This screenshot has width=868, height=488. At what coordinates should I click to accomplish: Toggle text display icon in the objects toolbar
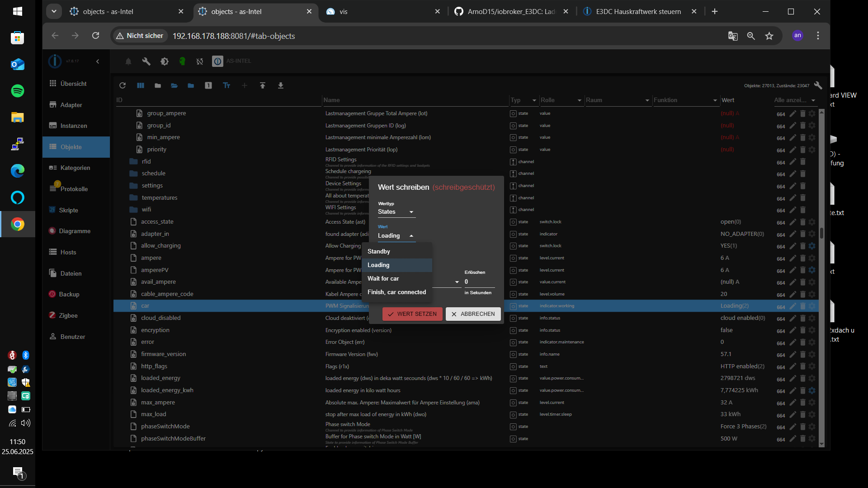click(x=226, y=85)
